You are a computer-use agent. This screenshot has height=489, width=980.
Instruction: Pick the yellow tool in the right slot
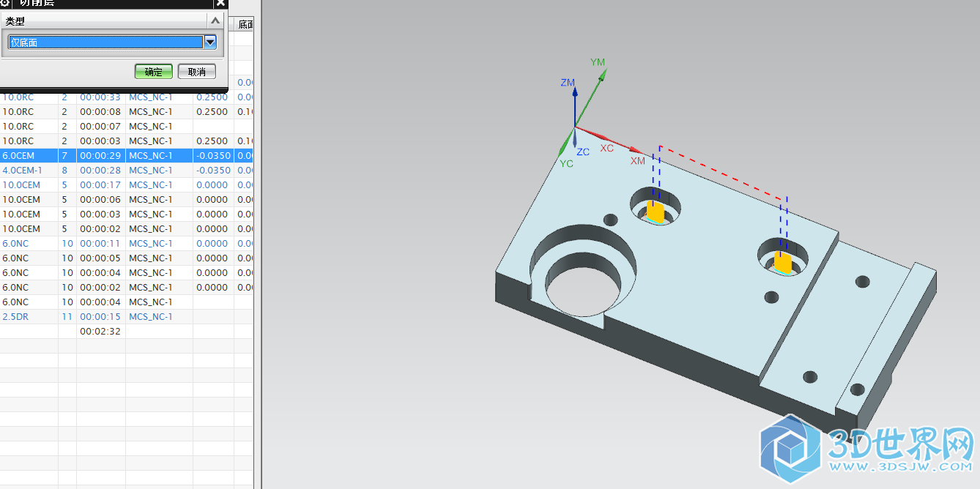click(783, 262)
